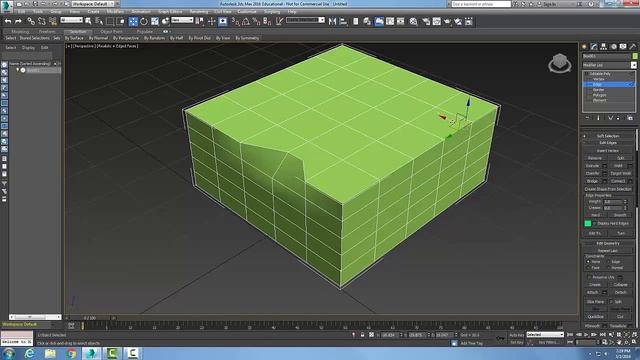Image resolution: width=640 pixels, height=360 pixels.
Task: Open Render Setup icon
Action: pos(426,21)
